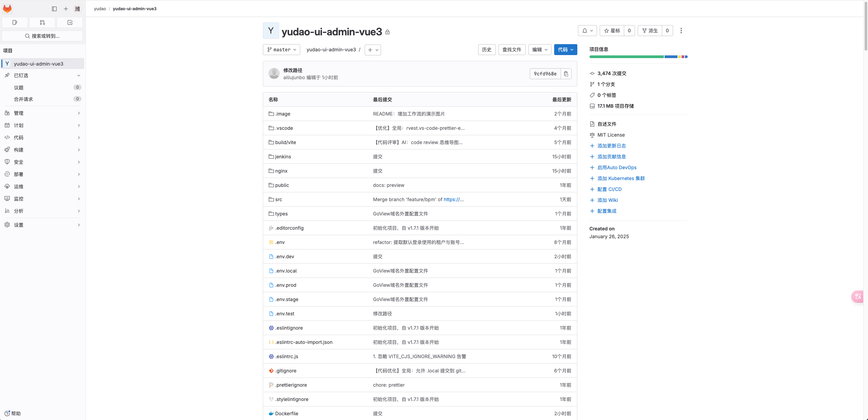Click 添加更新日志 add changelog

tap(611, 146)
